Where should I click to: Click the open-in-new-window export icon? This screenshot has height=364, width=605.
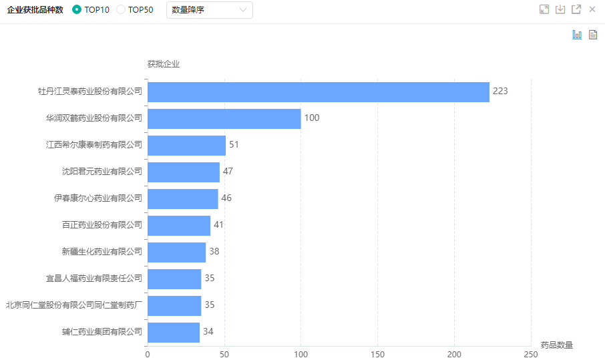click(x=576, y=9)
